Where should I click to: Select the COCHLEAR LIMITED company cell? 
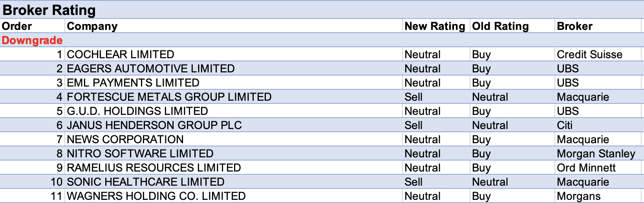121,54
